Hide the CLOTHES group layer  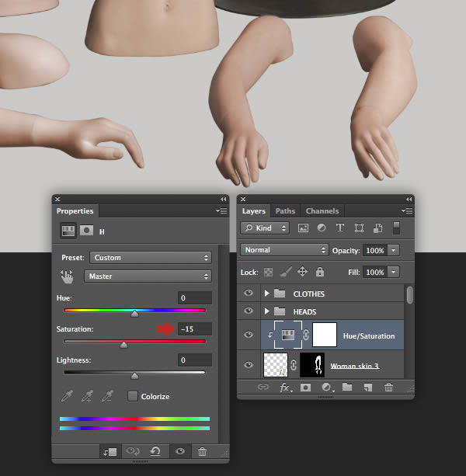point(249,294)
